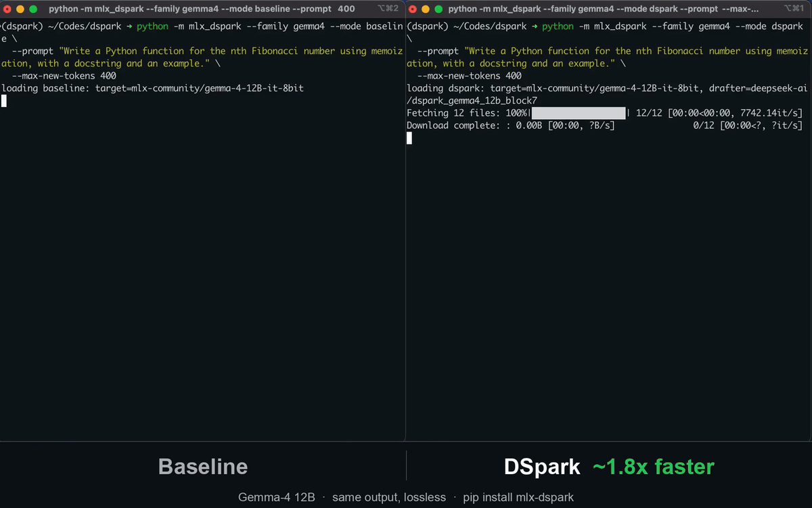Click the ⌥⌘2 shortcut label in left title bar
Image resolution: width=812 pixels, height=508 pixels.
click(x=388, y=9)
